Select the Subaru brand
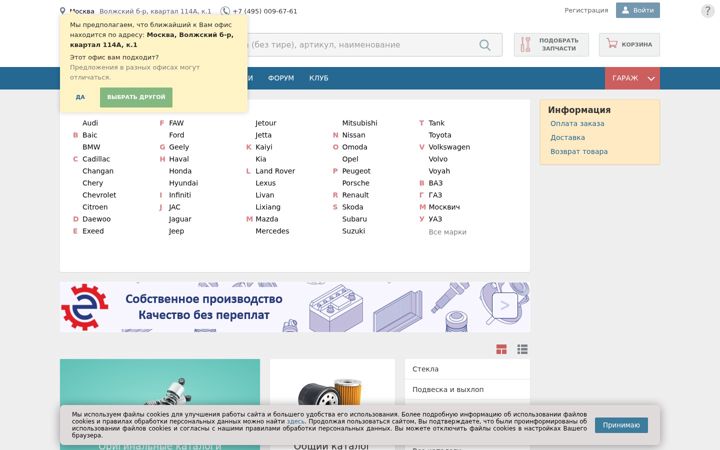Image resolution: width=720 pixels, height=450 pixels. tap(354, 219)
